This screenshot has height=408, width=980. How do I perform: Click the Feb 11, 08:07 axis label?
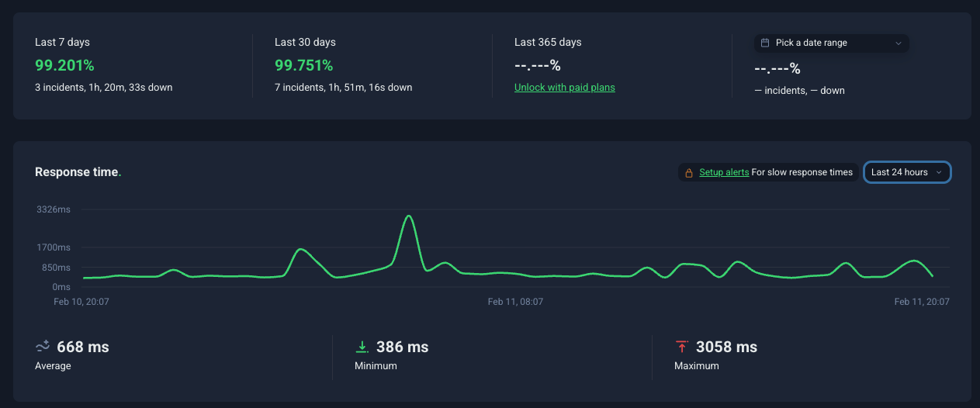coord(515,302)
